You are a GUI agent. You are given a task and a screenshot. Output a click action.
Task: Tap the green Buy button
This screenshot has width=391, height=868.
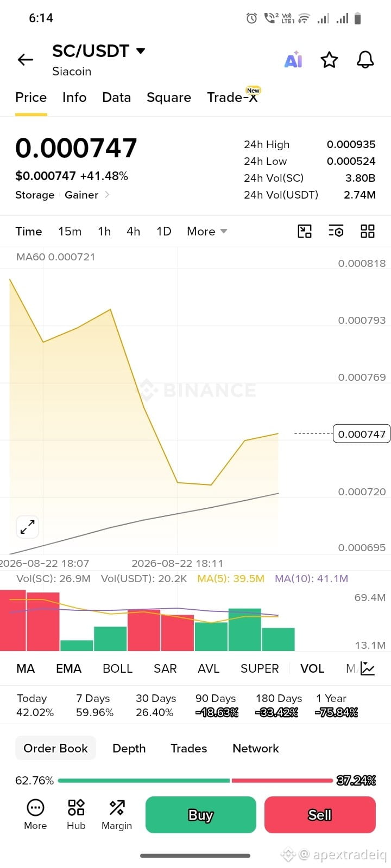201,815
